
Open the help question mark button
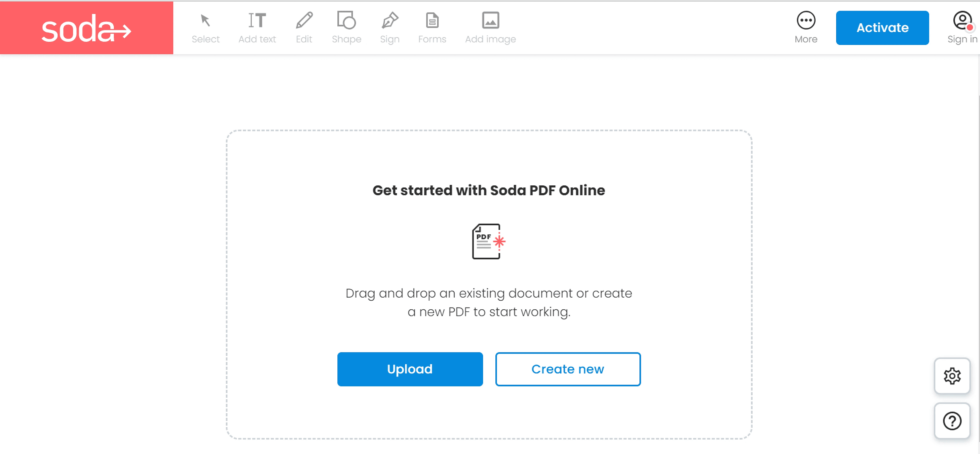(x=952, y=420)
